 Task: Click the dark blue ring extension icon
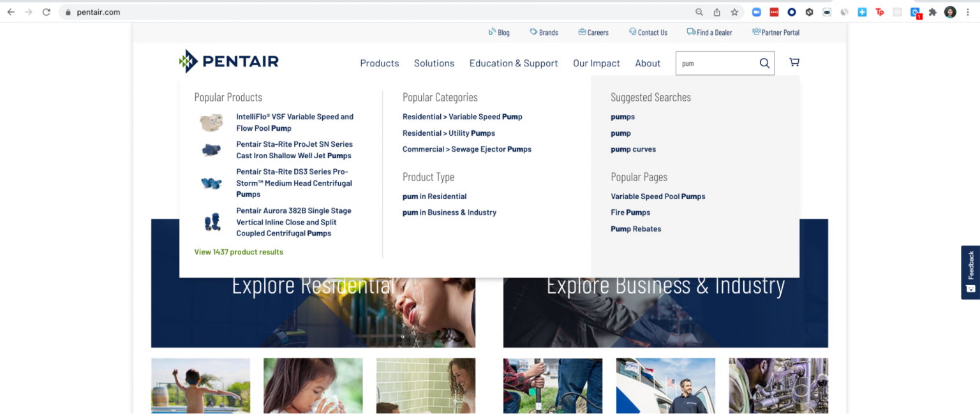coord(792,12)
